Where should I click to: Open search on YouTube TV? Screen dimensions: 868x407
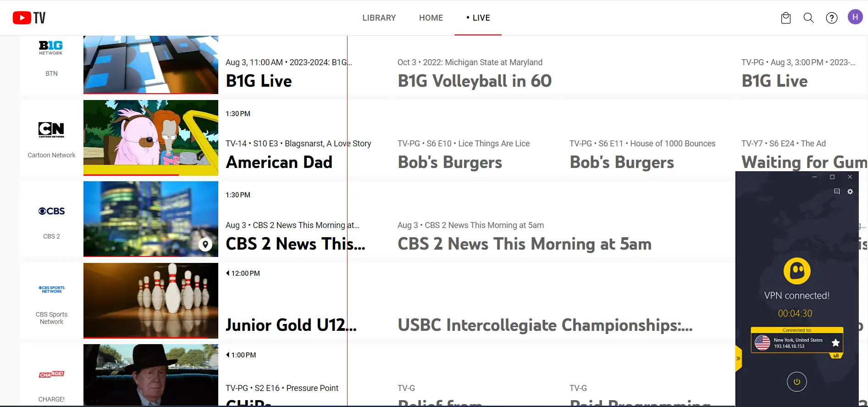click(x=808, y=18)
